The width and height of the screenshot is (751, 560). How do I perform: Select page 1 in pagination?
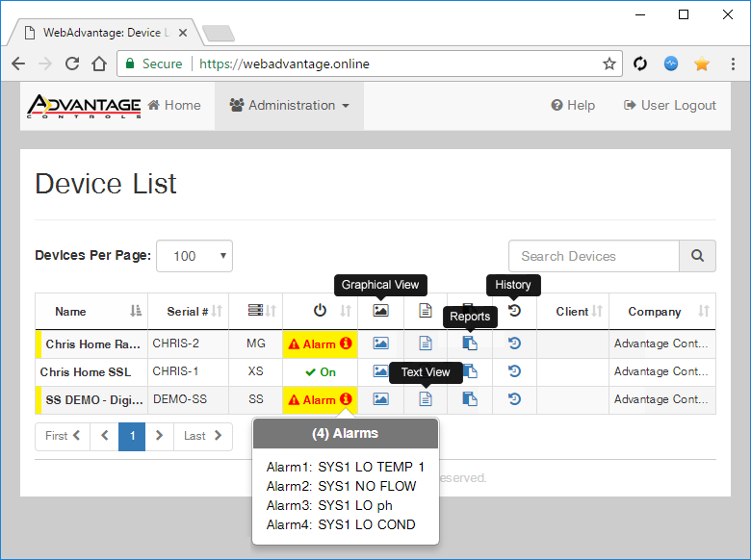(x=132, y=436)
